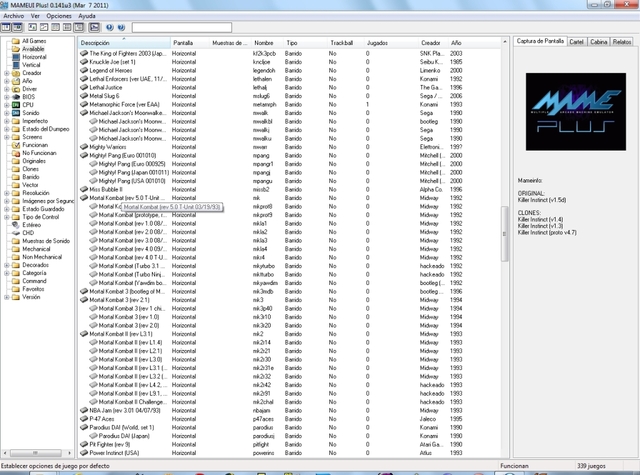Toggle the screenshot picture area toolbar button

point(17,27)
